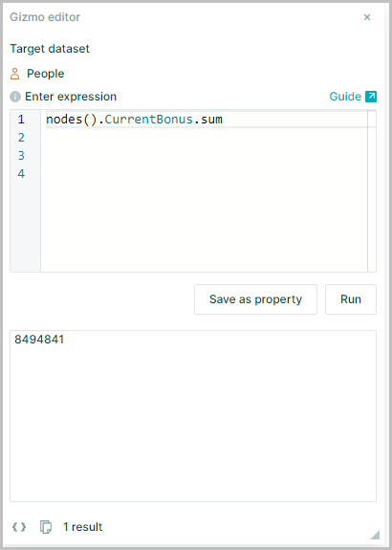Click the resize grip in the panel corner
The image size is (392, 550).
[x=375, y=535]
